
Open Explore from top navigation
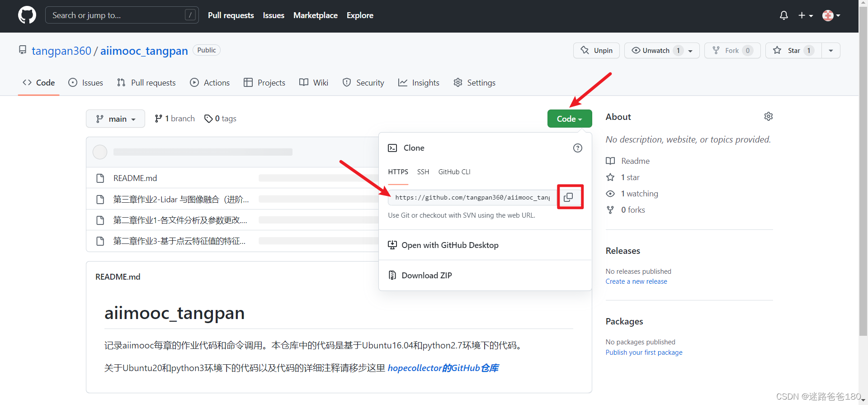(x=360, y=15)
